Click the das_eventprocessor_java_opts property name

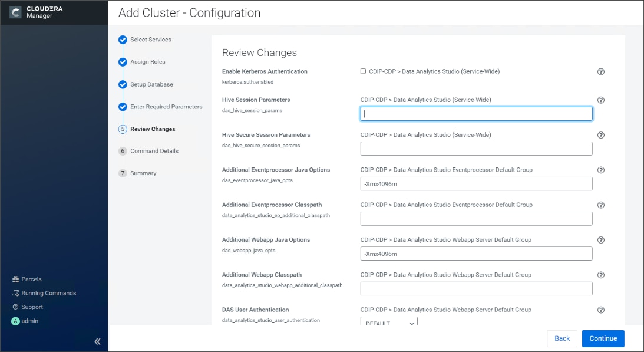(257, 180)
